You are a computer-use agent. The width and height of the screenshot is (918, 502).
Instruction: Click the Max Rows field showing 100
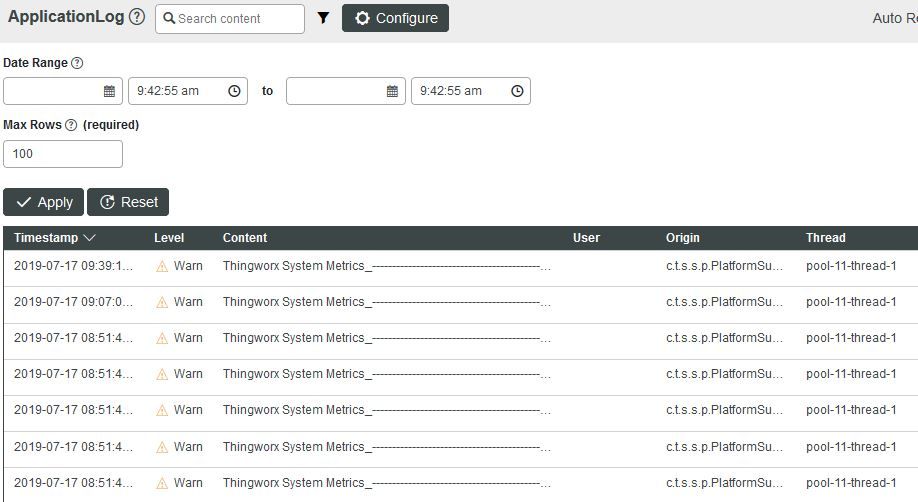coord(63,154)
